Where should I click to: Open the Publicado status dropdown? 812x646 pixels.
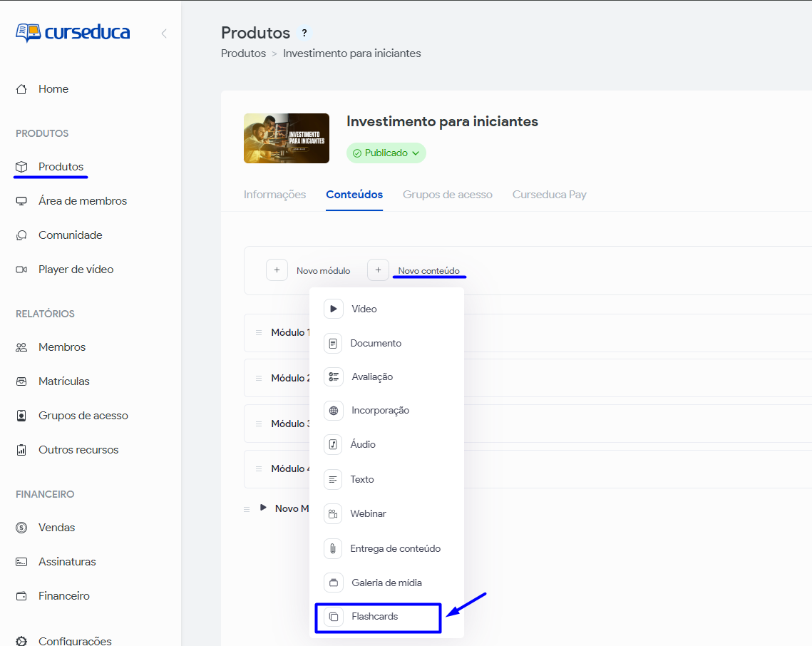point(386,153)
